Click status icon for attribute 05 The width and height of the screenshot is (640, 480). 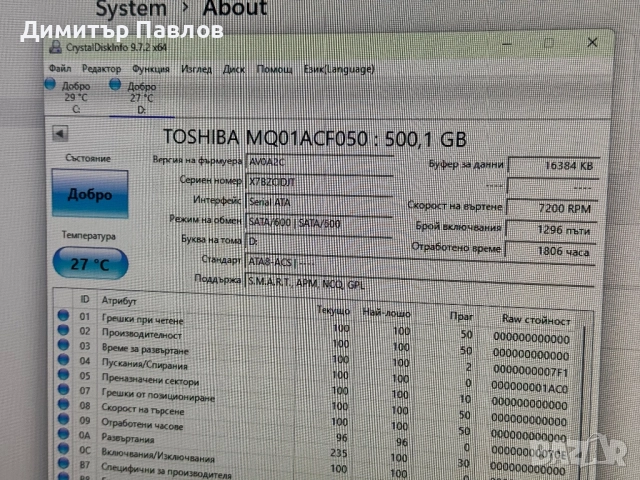(63, 374)
